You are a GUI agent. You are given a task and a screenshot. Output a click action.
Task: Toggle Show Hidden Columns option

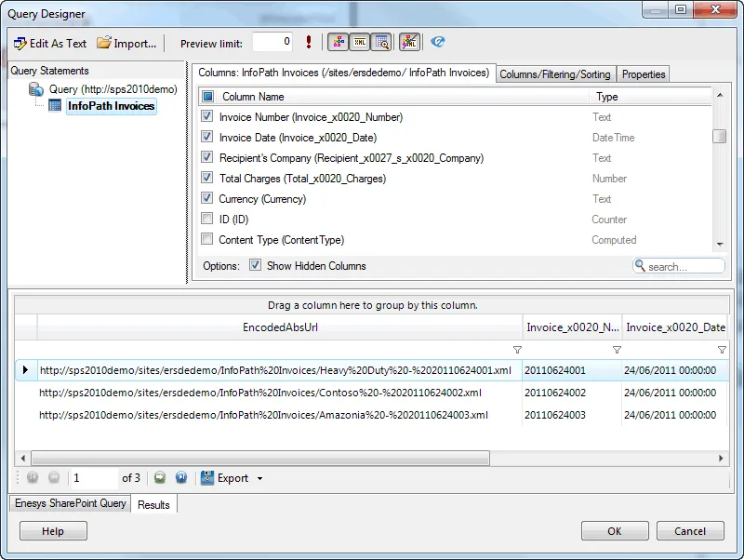(255, 266)
